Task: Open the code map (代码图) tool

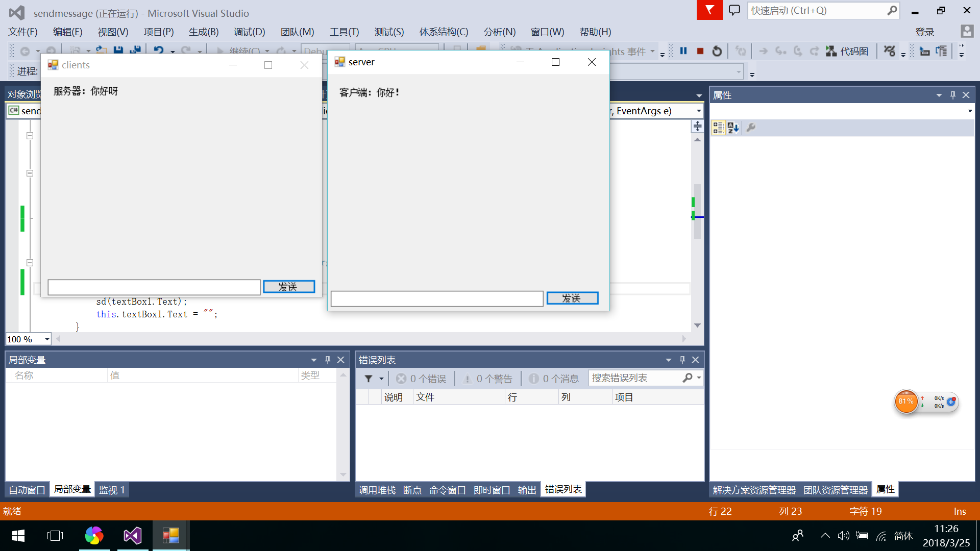Action: point(847,51)
